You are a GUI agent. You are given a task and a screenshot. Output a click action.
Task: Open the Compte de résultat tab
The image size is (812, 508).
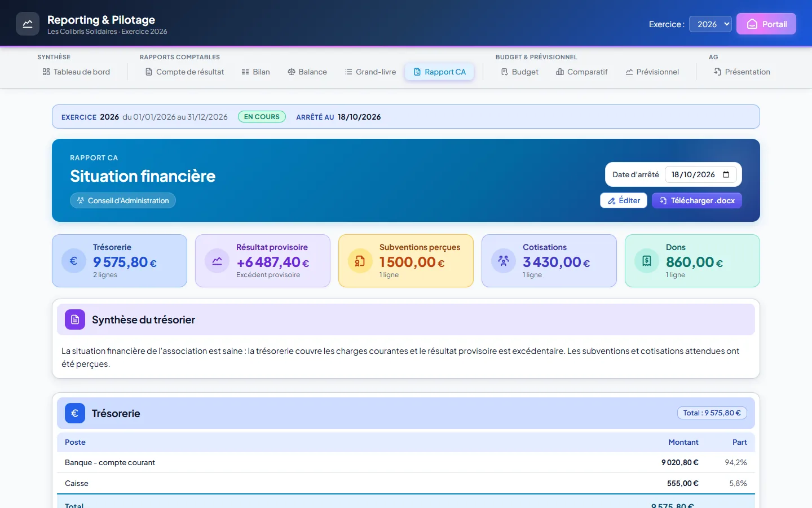click(185, 72)
